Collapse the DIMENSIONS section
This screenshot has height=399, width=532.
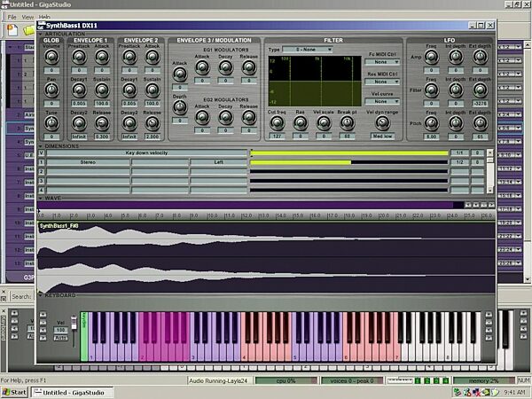pos(41,146)
